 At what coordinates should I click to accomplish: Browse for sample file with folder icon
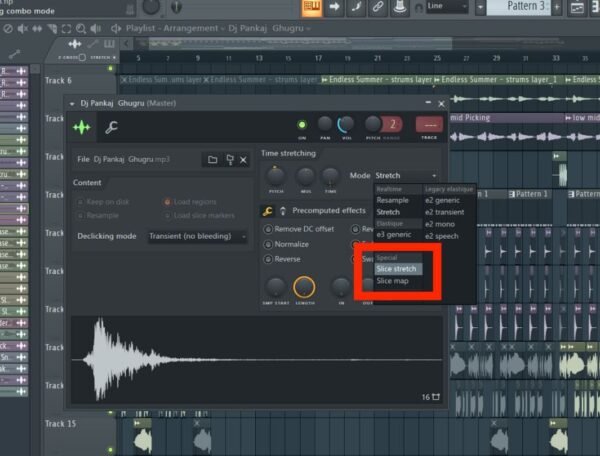click(x=212, y=160)
